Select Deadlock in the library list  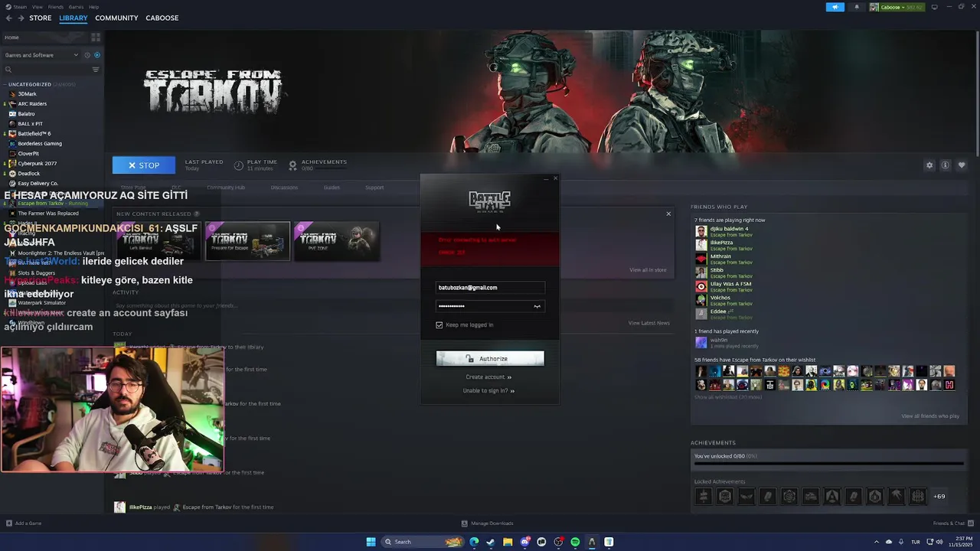pyautogui.click(x=28, y=174)
